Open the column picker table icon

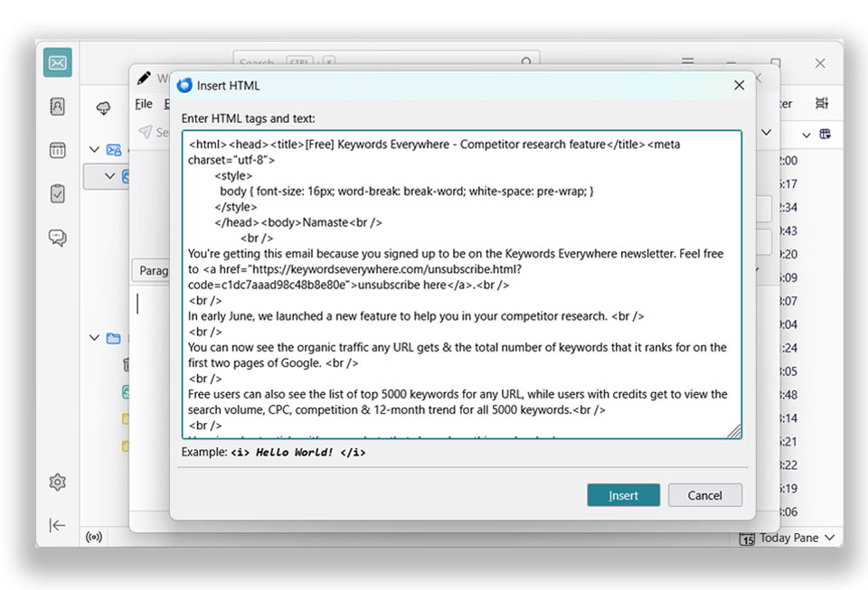825,134
